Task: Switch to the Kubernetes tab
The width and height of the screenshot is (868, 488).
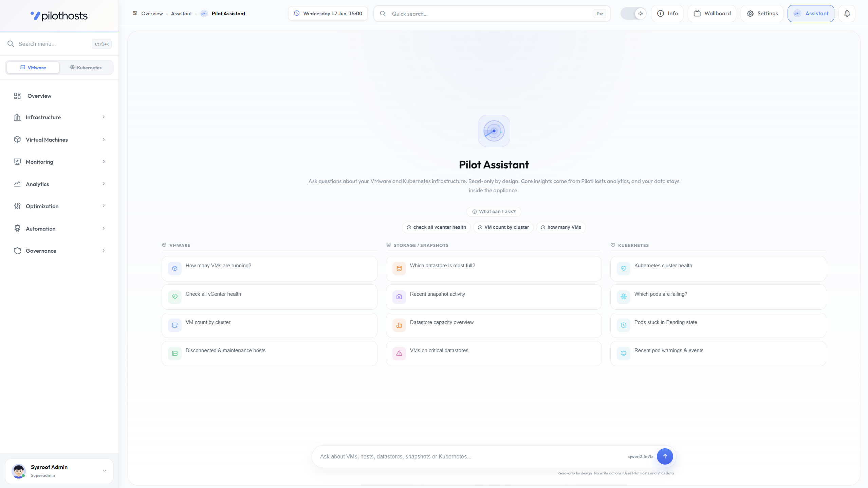Action: [86, 68]
